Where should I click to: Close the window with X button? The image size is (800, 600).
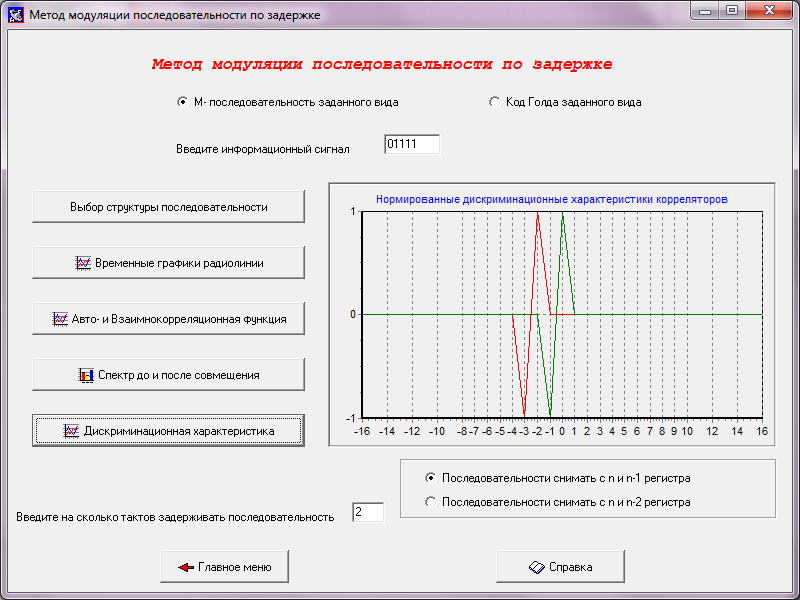coord(769,11)
